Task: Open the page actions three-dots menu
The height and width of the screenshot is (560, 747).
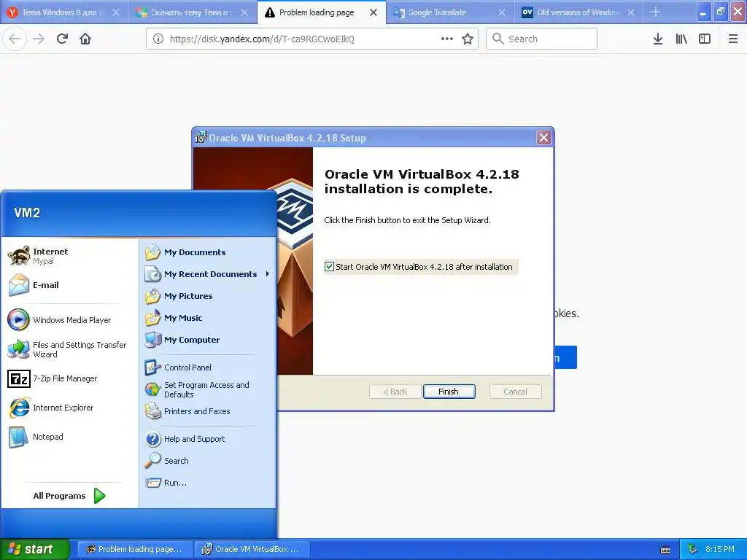Action: coord(447,39)
